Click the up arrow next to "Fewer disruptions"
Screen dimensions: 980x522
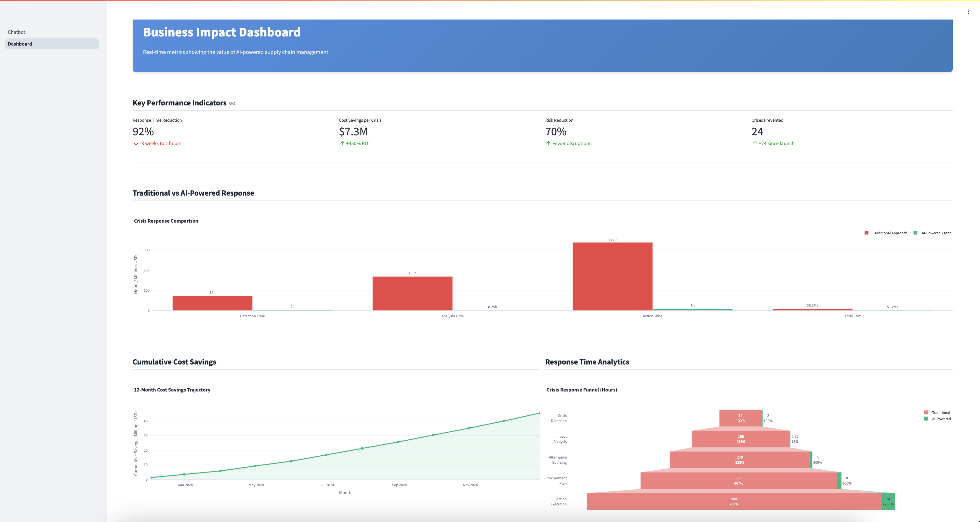(548, 143)
